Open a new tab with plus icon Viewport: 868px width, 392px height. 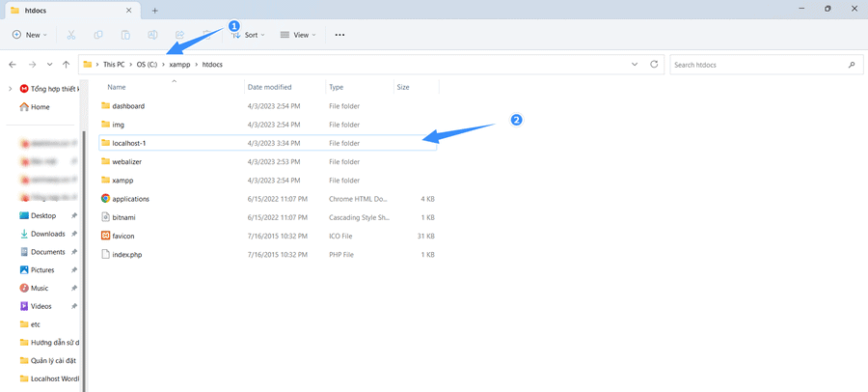[155, 11]
